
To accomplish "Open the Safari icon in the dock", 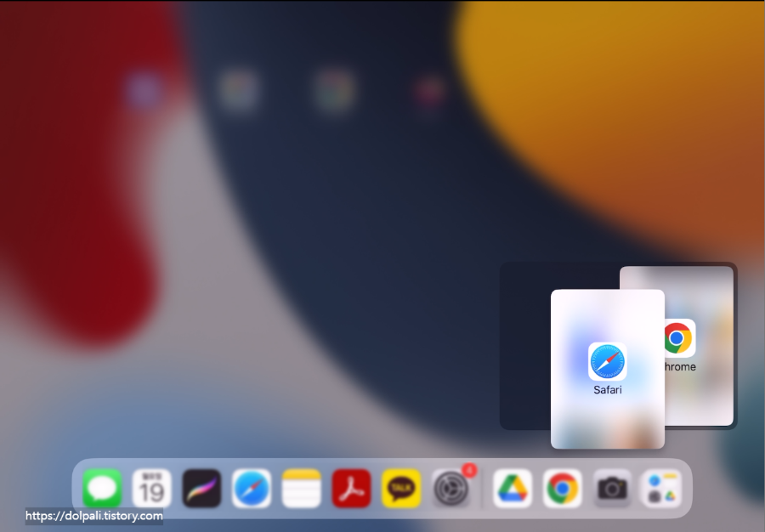I will (252, 488).
